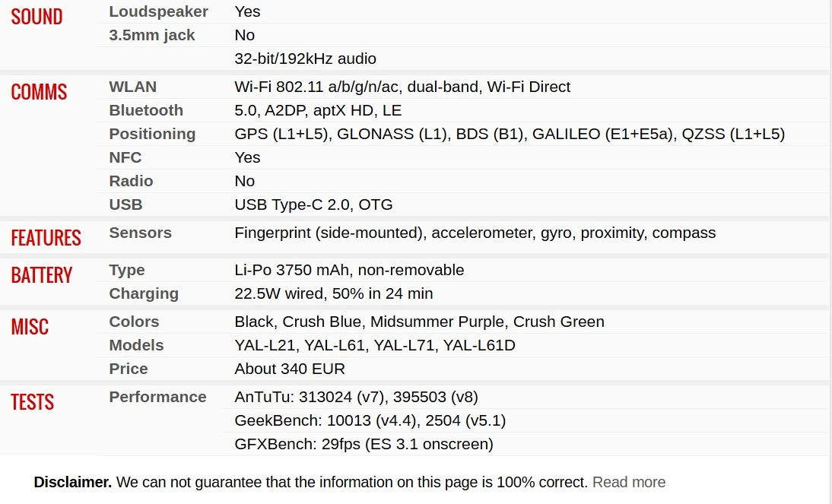Viewport: 832px width, 504px height.
Task: Select the Positioning spec label
Action: click(152, 134)
